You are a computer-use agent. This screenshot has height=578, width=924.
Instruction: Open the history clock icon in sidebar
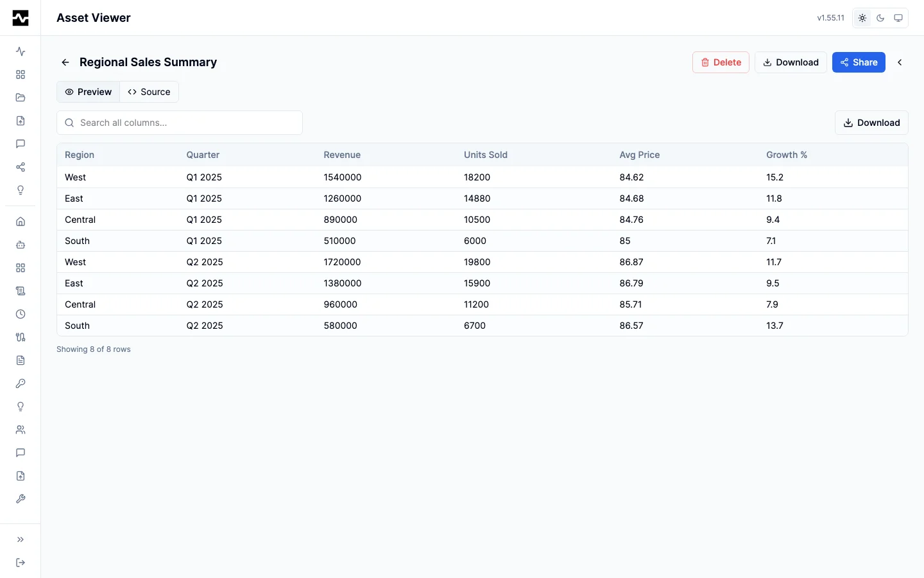(x=20, y=314)
